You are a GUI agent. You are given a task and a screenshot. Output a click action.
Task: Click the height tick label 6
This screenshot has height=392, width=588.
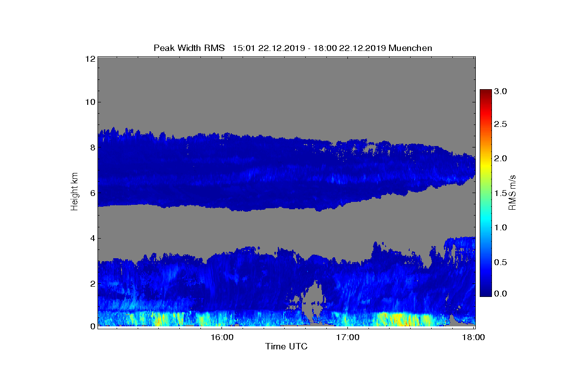click(92, 193)
